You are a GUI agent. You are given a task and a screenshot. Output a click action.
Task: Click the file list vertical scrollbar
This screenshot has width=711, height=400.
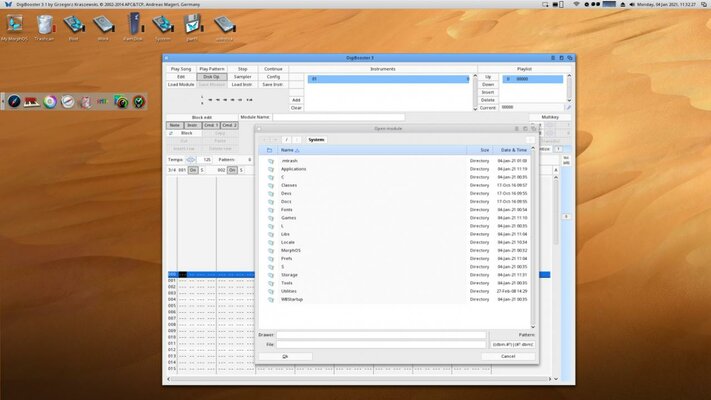pyautogui.click(x=533, y=236)
